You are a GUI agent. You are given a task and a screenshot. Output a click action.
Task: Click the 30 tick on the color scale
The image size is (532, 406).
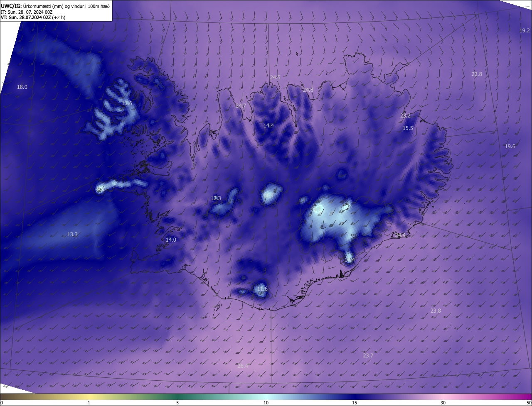(443, 403)
